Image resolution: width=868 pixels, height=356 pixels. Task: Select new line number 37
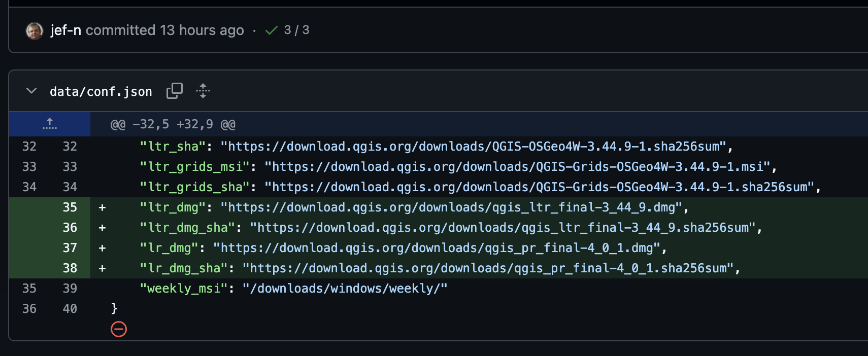(70, 248)
